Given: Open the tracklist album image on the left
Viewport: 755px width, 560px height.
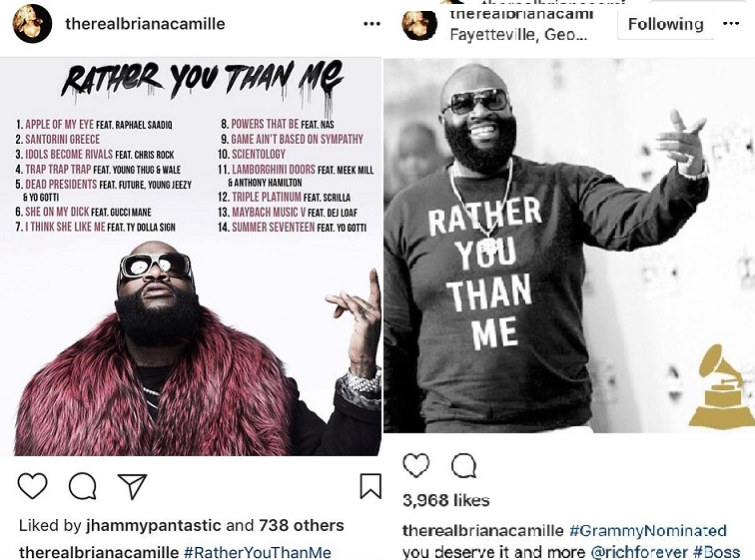Looking at the screenshot, I should coord(191,257).
